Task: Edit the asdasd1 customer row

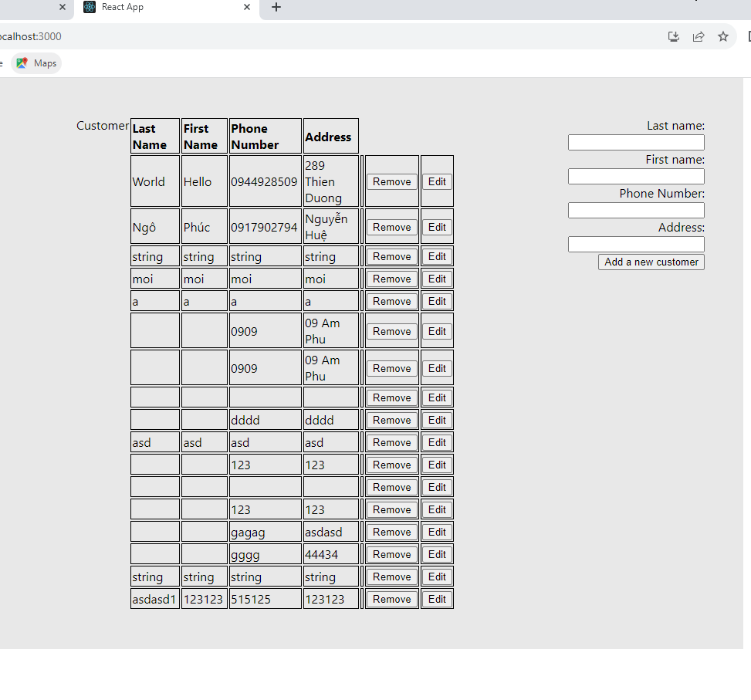Action: (x=437, y=600)
